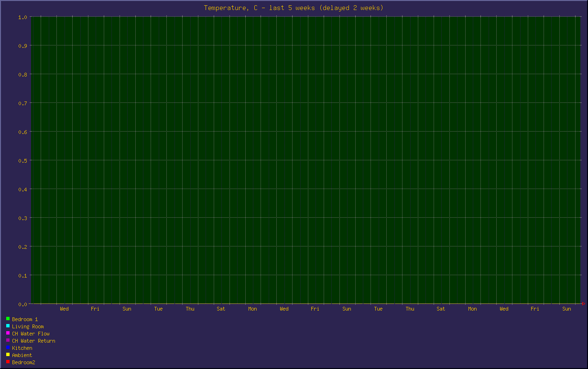The image size is (588, 369).
Task: Click the cyan Living Room legend swatch
Action: (8, 326)
